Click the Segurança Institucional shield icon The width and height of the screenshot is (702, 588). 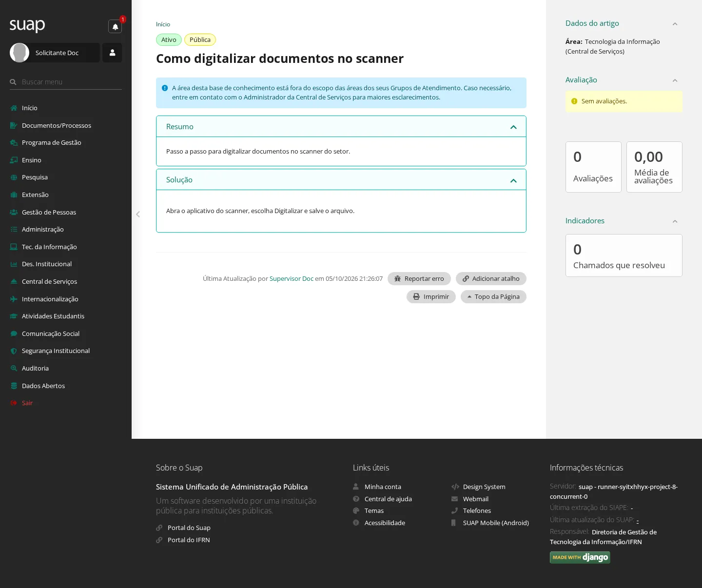14,351
